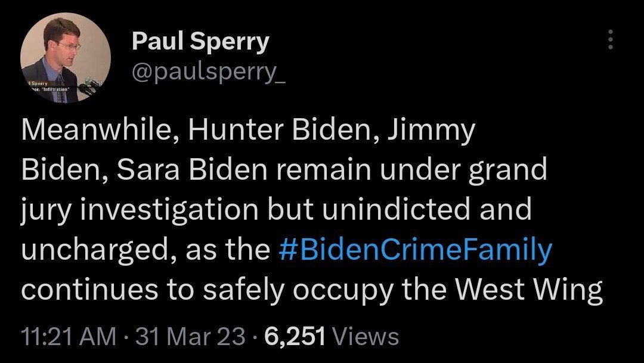The height and width of the screenshot is (363, 644).
Task: Click the display name Paul Sperry
Action: click(x=200, y=41)
